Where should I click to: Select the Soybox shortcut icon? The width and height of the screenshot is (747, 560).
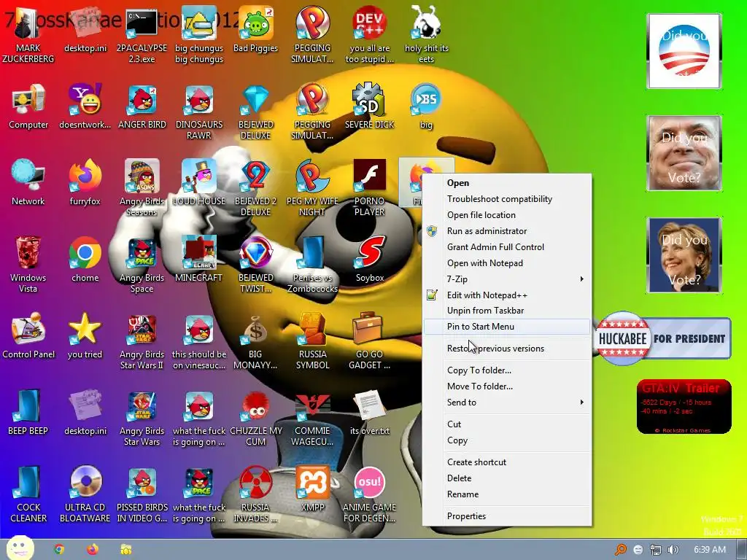370,260
